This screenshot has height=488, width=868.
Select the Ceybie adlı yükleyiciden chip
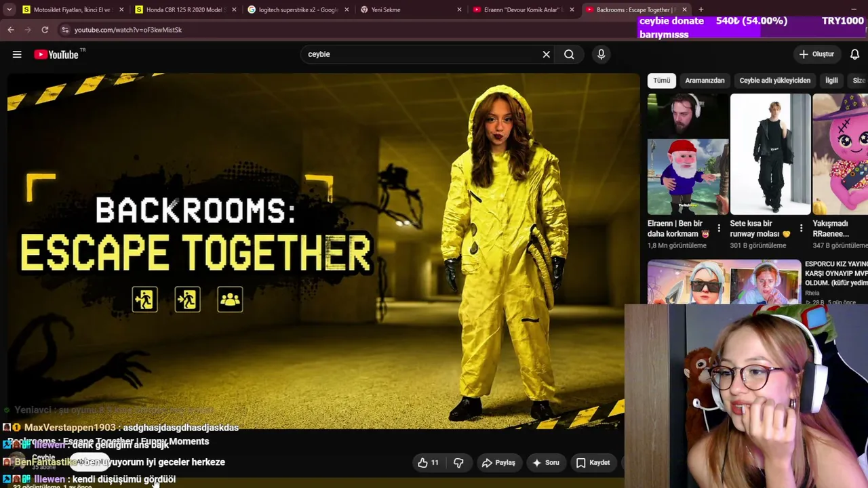pos(774,81)
